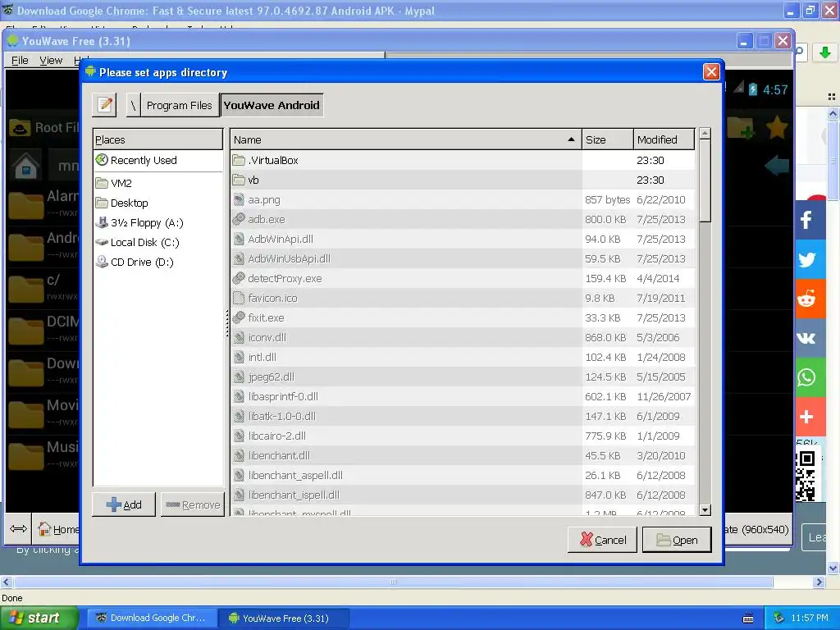Click the QR code thumbnail in browser
The width and height of the screenshot is (840, 630).
click(806, 476)
